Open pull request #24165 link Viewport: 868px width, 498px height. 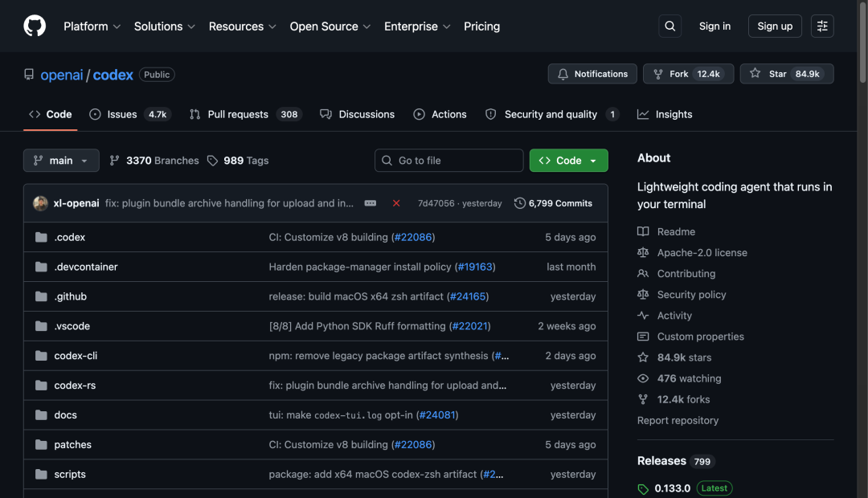pyautogui.click(x=468, y=296)
